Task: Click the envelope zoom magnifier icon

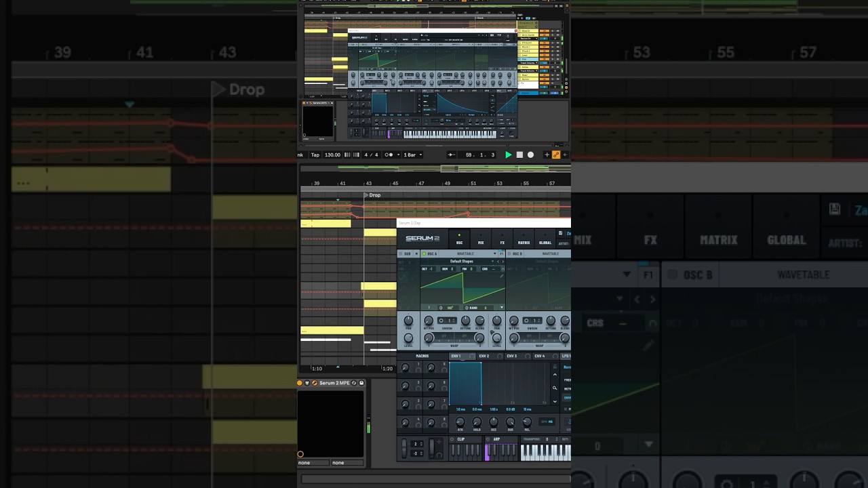Action: (555, 388)
